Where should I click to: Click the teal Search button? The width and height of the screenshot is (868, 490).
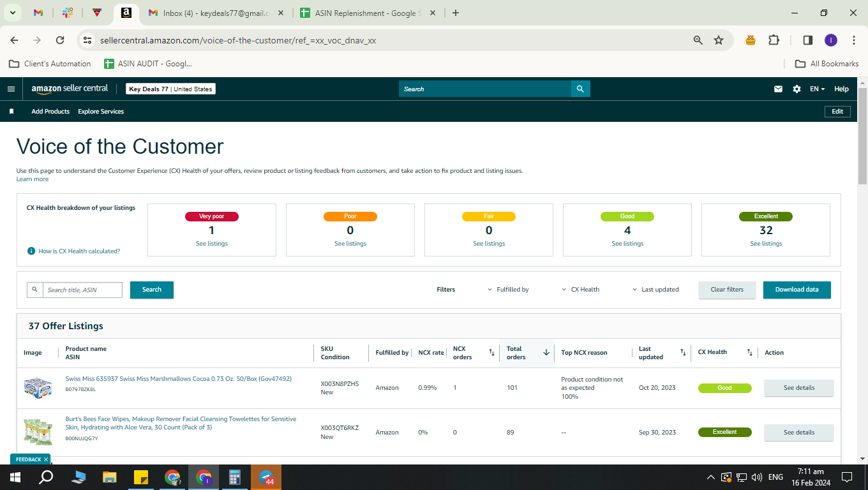[152, 290]
